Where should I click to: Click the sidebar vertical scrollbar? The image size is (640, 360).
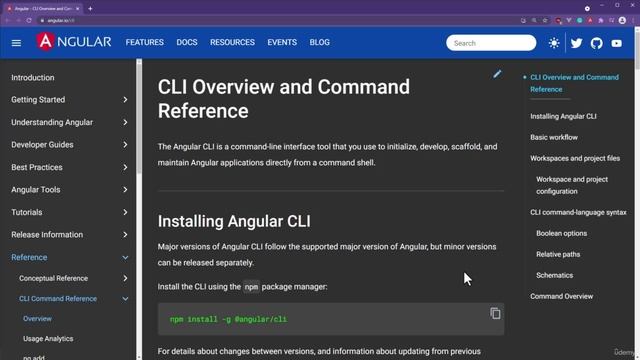click(139, 118)
